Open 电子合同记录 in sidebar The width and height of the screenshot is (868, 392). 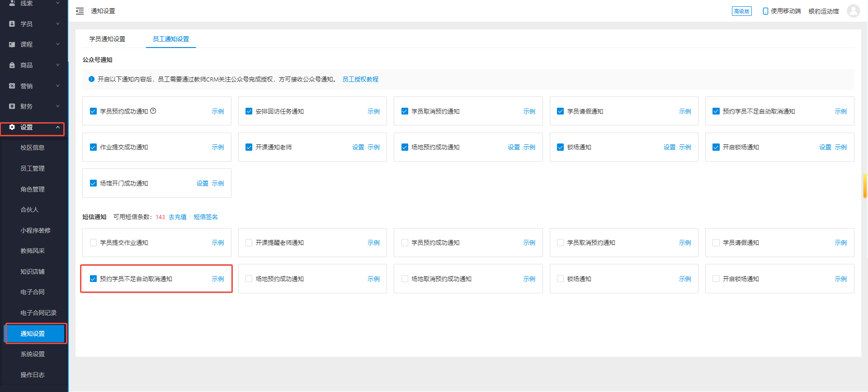(38, 313)
